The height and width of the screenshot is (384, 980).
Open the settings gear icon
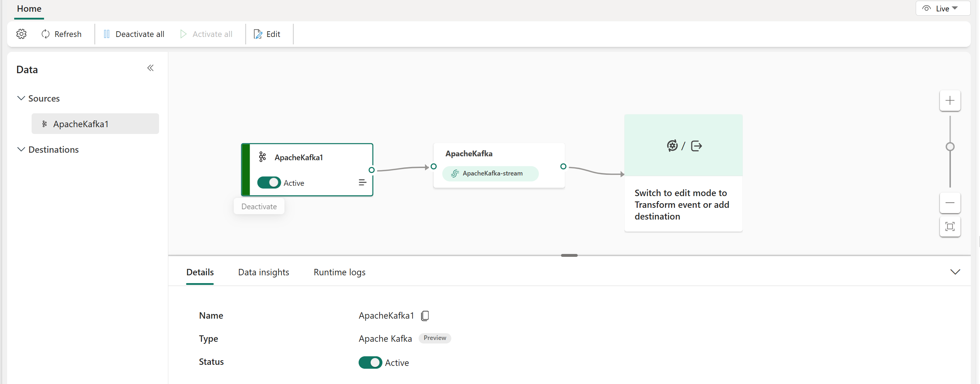[x=21, y=34]
